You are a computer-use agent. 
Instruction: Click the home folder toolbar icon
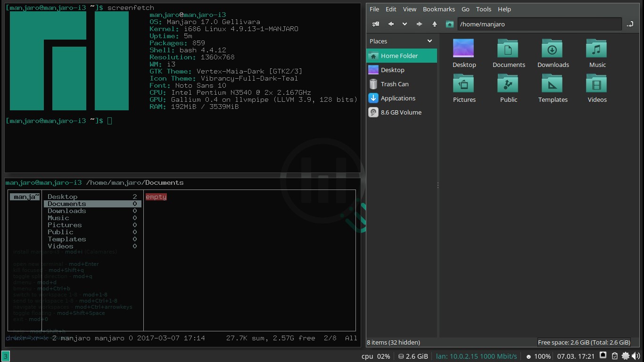pyautogui.click(x=450, y=24)
